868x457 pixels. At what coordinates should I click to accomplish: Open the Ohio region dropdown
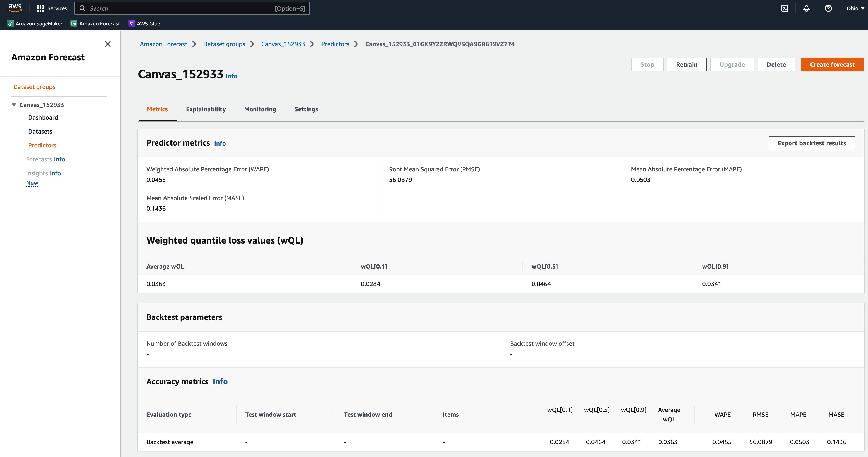[x=855, y=8]
